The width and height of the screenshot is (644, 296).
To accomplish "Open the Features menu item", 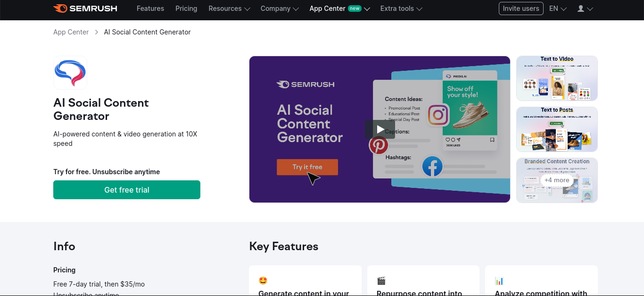I will [150, 8].
